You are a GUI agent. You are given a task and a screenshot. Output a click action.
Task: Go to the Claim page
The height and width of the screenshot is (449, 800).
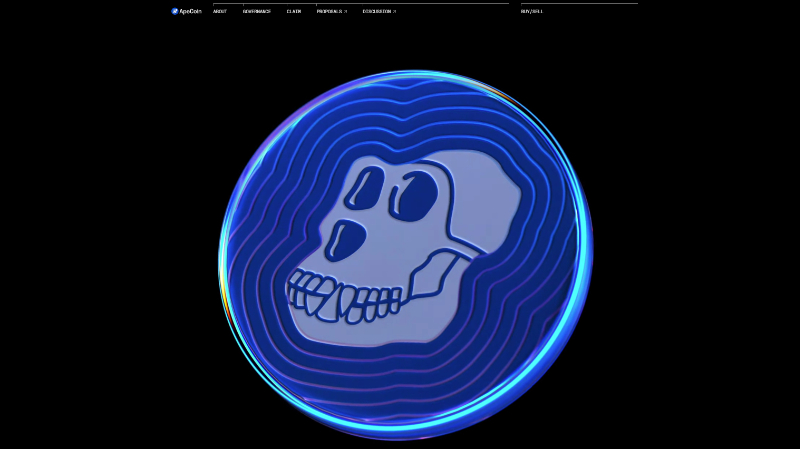pos(294,11)
